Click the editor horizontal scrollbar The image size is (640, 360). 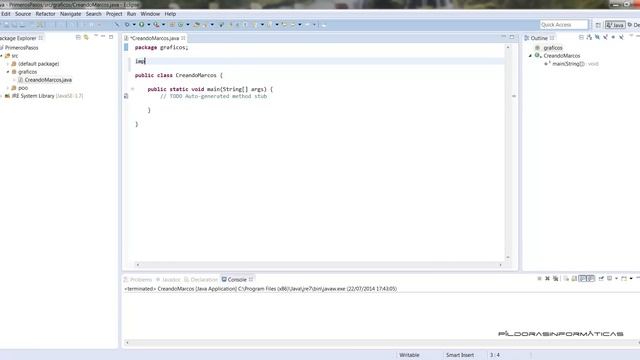click(318, 265)
